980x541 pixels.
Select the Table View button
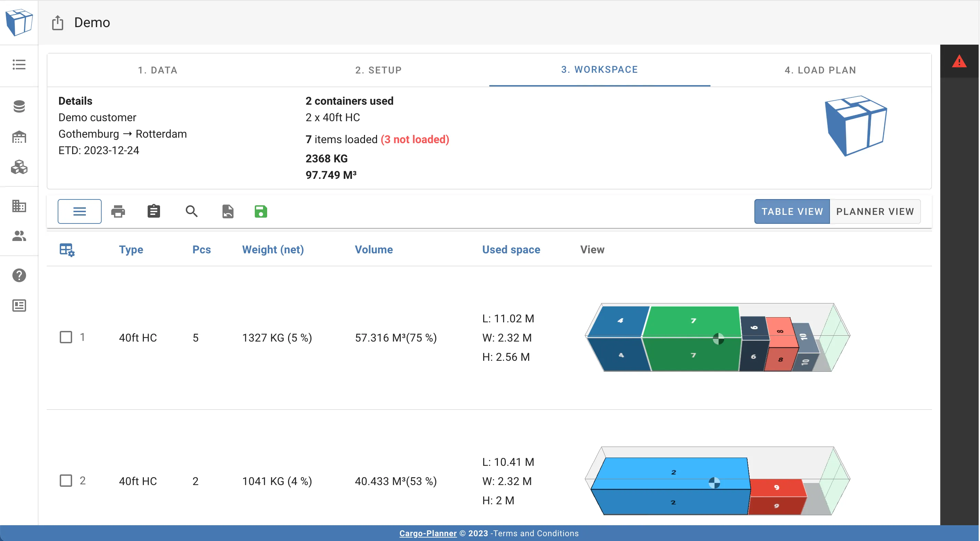click(792, 211)
